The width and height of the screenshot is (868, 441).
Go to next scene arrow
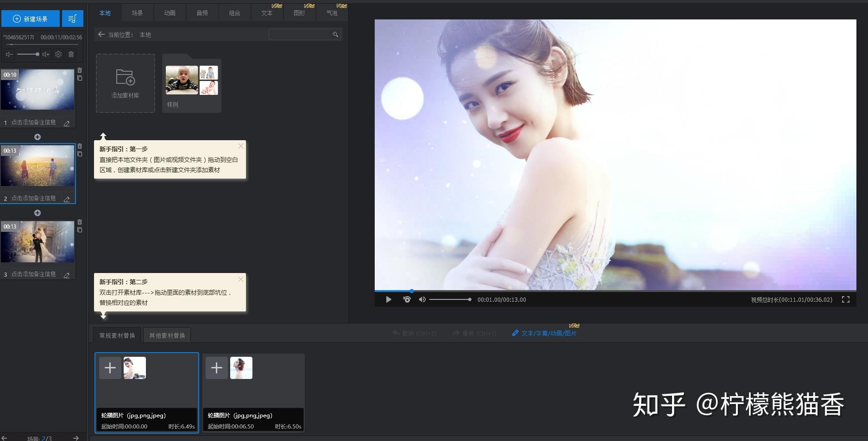pos(76,438)
